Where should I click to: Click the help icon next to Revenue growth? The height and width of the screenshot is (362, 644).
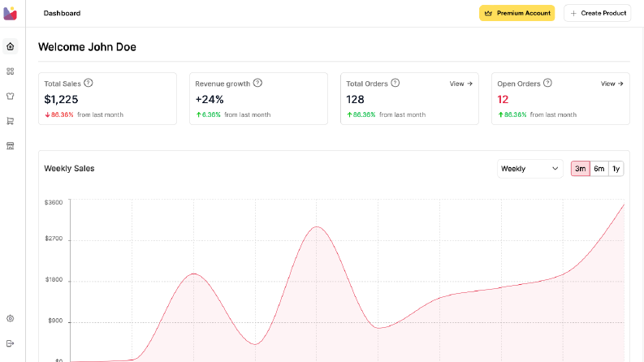coord(257,83)
